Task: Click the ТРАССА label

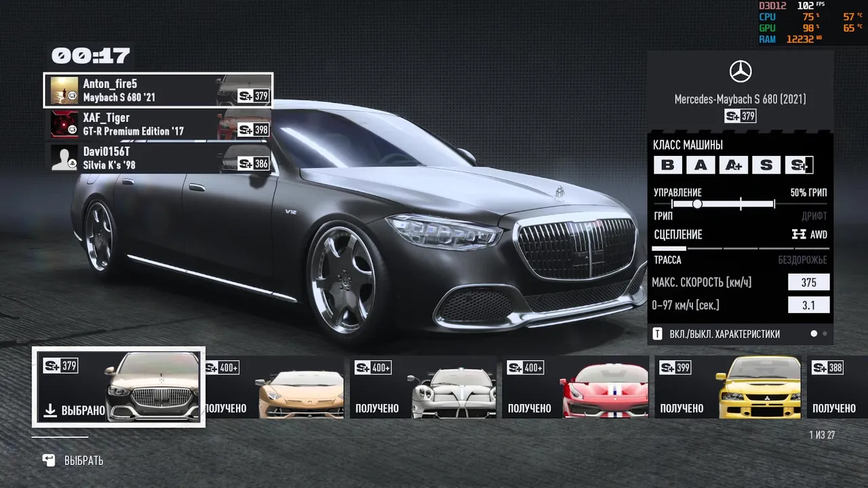Action: coord(667,260)
